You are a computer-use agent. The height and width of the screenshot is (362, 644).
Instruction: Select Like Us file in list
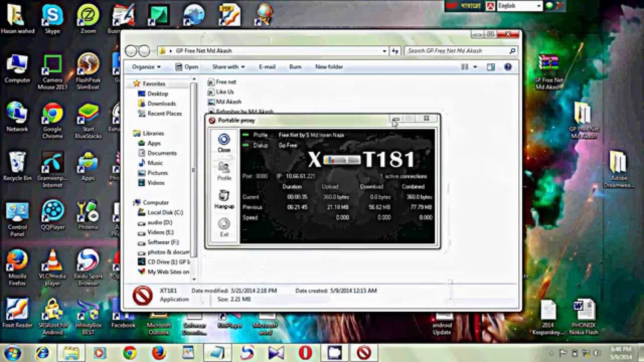[220, 92]
